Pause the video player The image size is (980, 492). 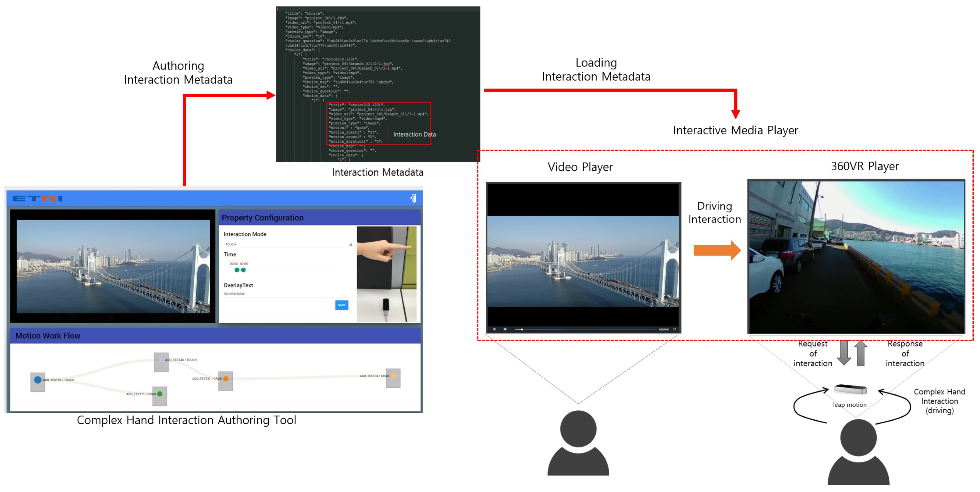click(494, 329)
